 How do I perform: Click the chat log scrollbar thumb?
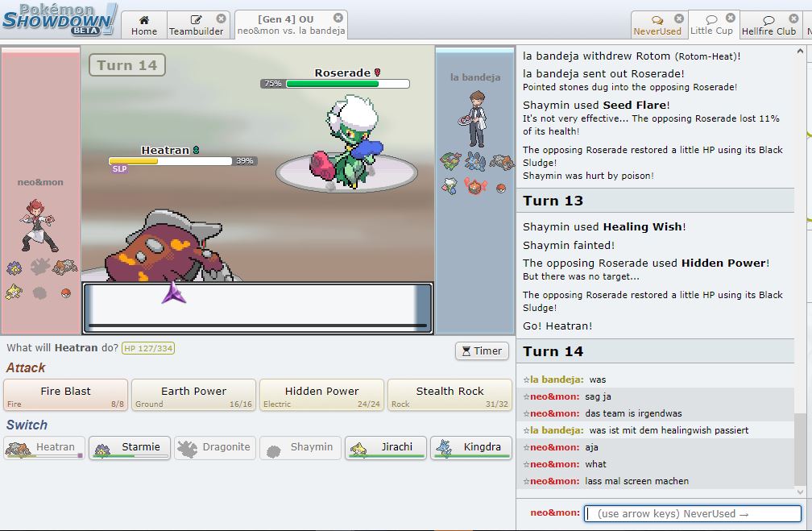pyautogui.click(x=800, y=449)
